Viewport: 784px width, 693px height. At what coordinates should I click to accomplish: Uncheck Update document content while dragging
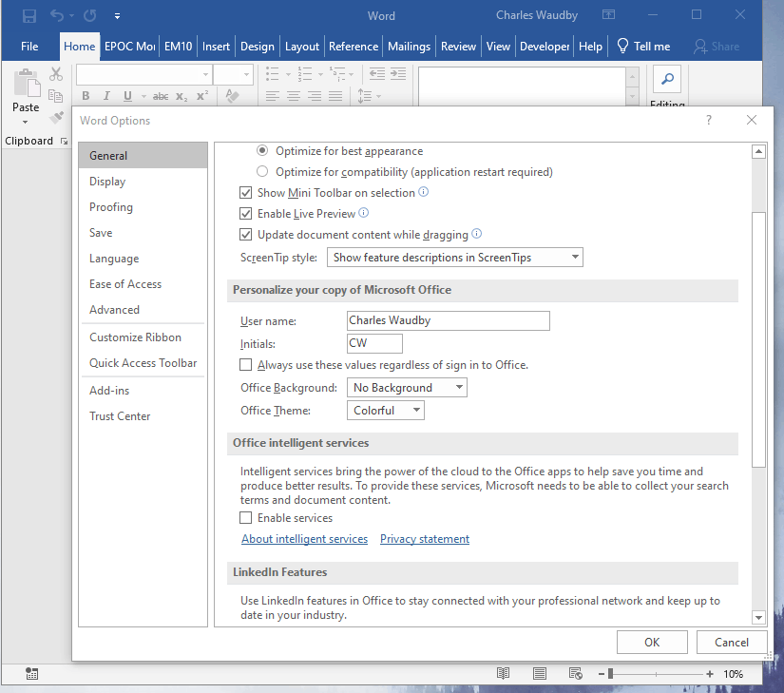245,235
